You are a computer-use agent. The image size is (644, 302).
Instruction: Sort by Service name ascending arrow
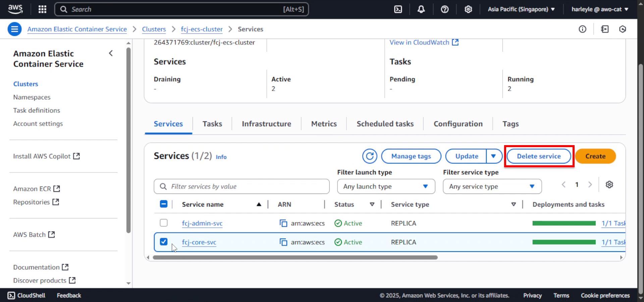pos(259,204)
